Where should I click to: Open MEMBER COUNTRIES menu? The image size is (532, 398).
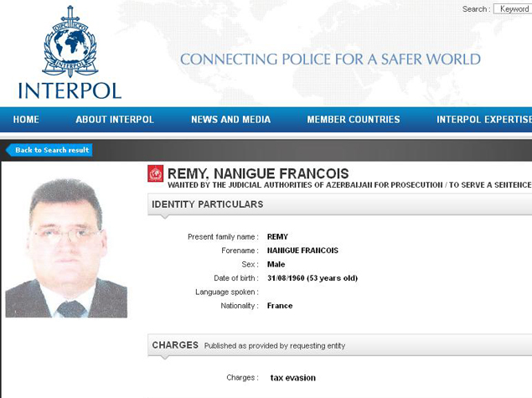click(x=354, y=120)
